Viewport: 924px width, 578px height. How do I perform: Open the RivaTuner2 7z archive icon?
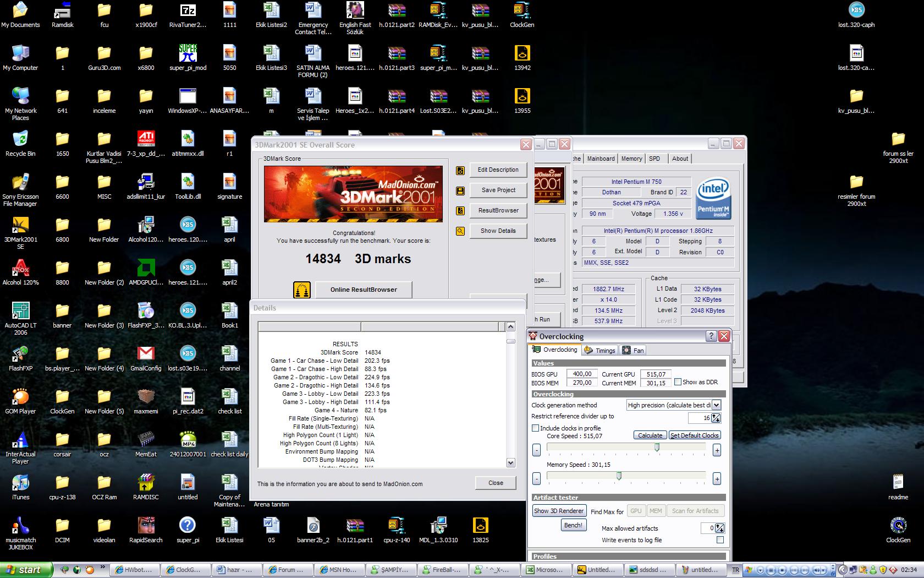click(188, 15)
